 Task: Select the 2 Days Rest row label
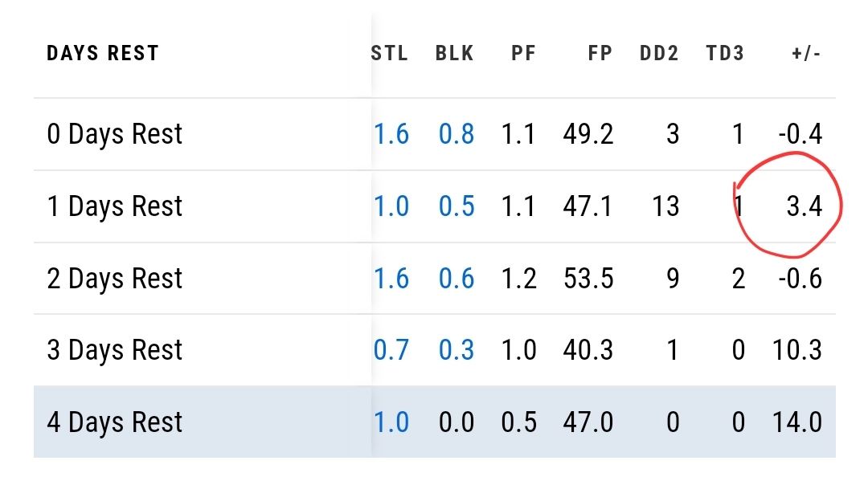point(115,279)
